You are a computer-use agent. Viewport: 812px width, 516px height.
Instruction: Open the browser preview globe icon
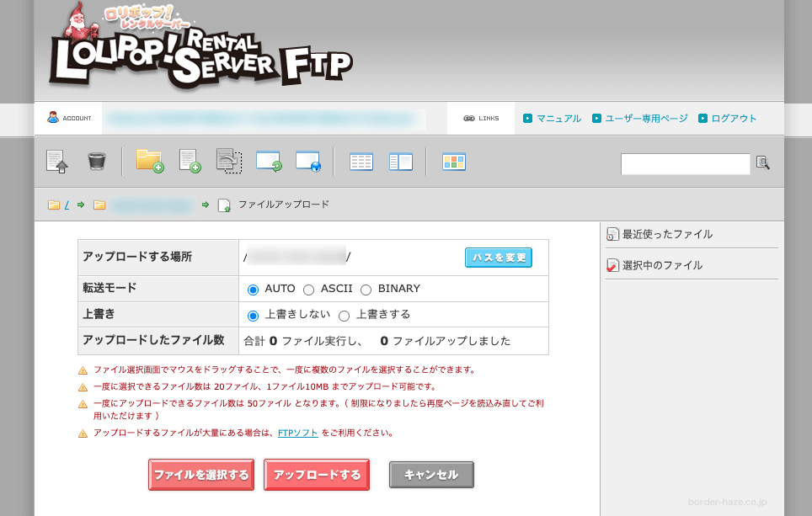coord(309,161)
